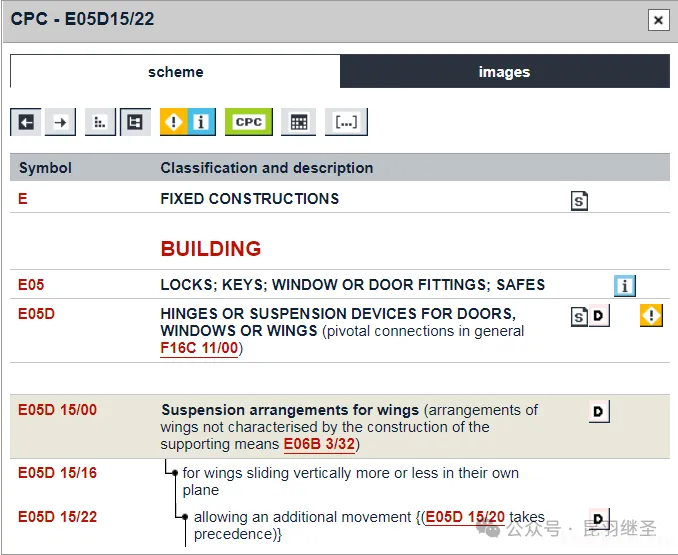Click the blue info icon in toolbar
Image resolution: width=678 pixels, height=555 pixels.
(202, 122)
